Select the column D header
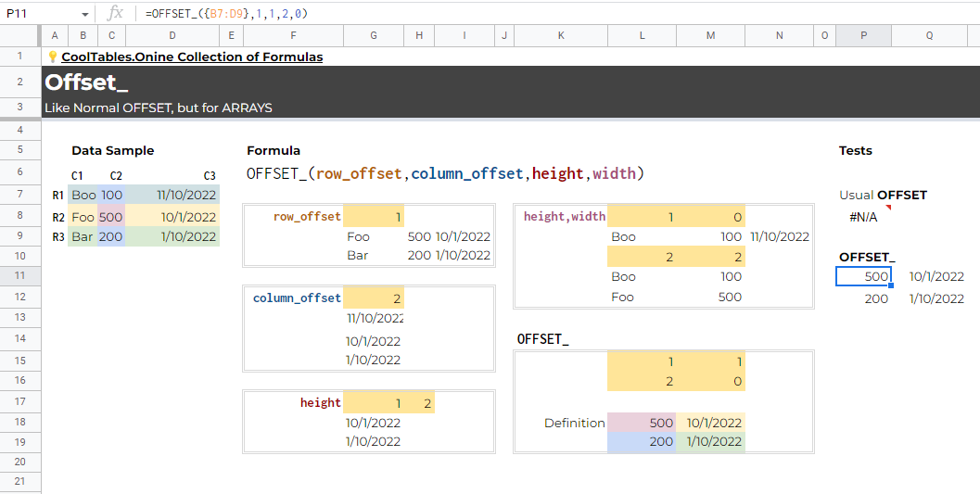Image resolution: width=980 pixels, height=494 pixels. pyautogui.click(x=172, y=35)
